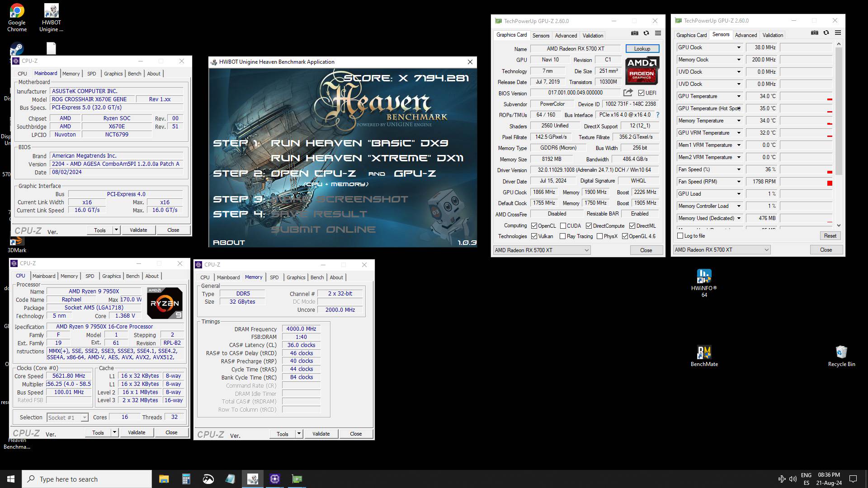Open blank document desktop file icon
The image size is (868, 488).
pos(51,48)
